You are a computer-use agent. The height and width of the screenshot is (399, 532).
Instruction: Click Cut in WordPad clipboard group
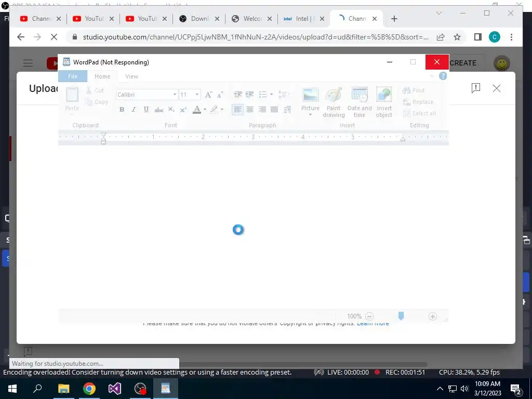point(95,90)
